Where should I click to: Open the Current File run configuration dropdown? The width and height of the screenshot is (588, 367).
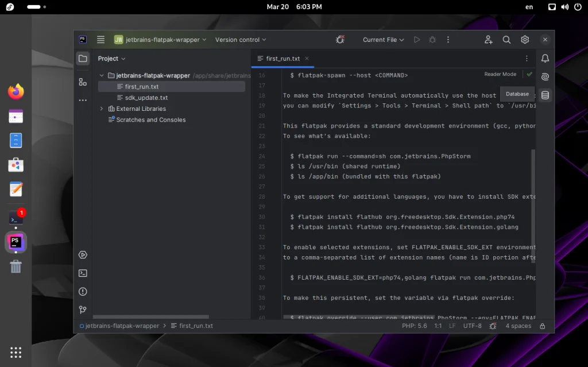(x=383, y=40)
